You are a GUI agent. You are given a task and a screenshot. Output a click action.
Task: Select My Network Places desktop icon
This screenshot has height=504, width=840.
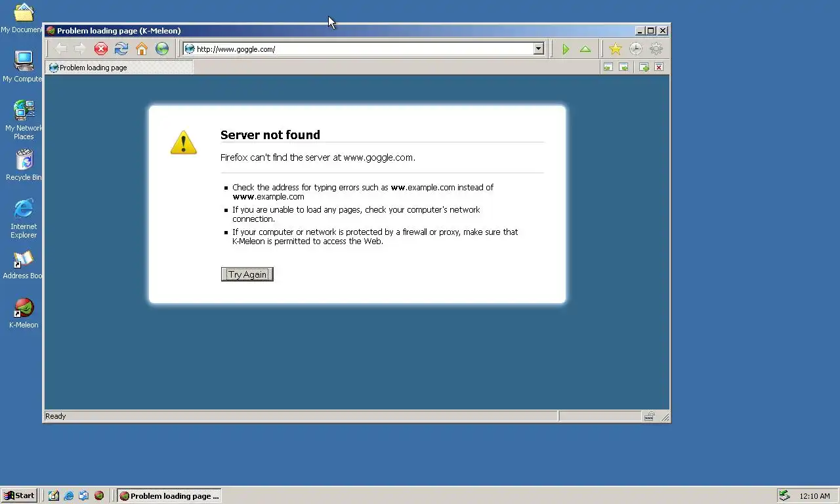click(24, 119)
